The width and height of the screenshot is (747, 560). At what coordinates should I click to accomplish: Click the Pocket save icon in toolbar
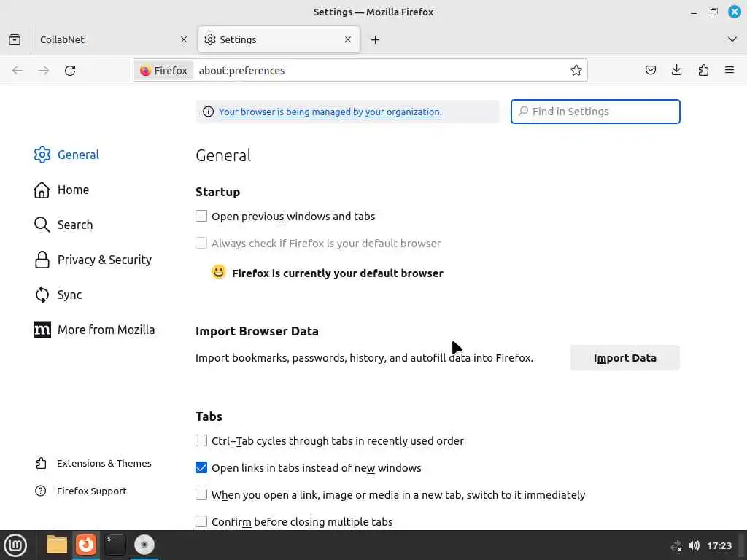coord(651,70)
